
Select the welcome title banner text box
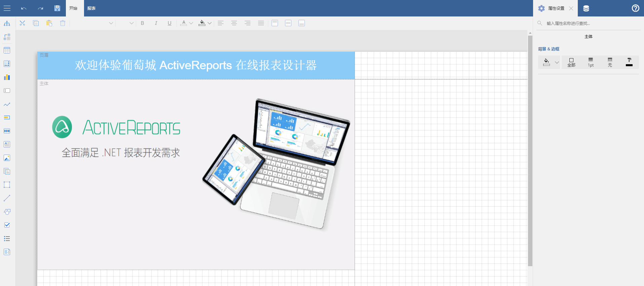point(196,65)
